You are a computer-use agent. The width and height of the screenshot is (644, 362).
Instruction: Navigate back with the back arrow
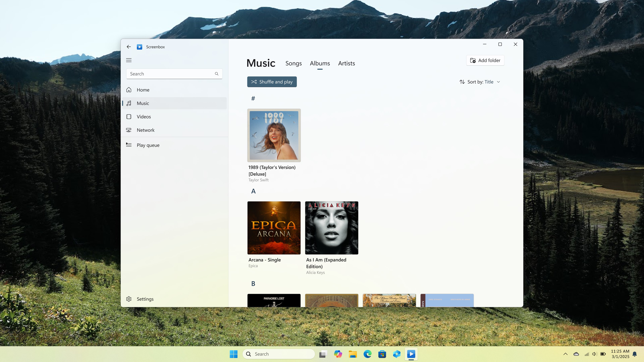coord(128,47)
